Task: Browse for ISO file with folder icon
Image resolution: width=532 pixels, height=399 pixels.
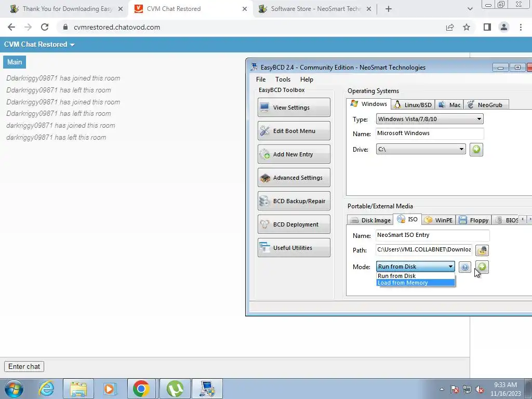Action: point(482,250)
